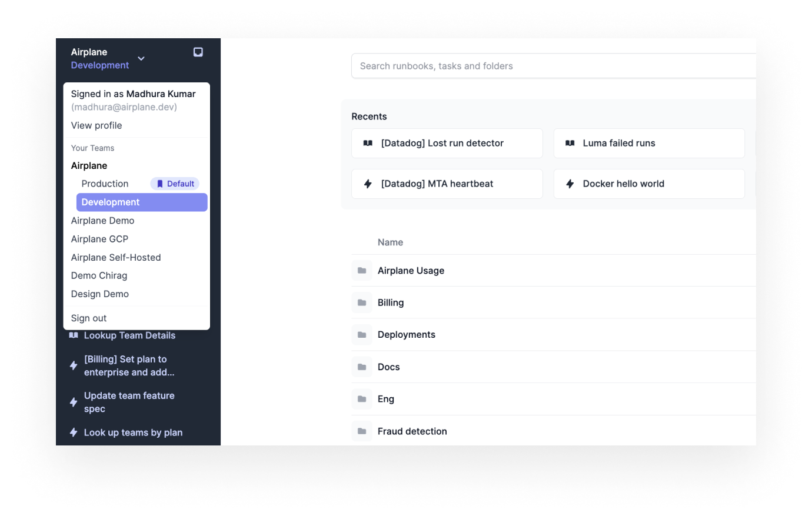This screenshot has width=812, height=519.
Task: Select the Airplane team entry
Action: click(x=89, y=166)
